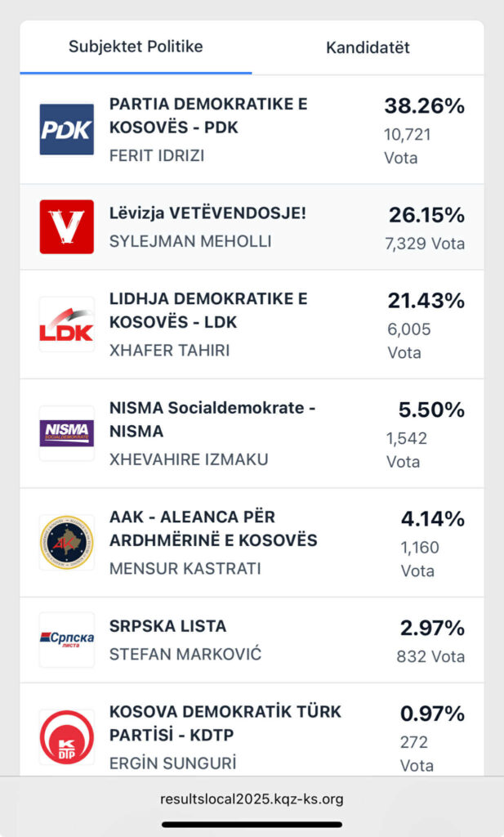
Task: Open Lëvizja Vetëvendosje! party name
Action: pyautogui.click(x=207, y=213)
